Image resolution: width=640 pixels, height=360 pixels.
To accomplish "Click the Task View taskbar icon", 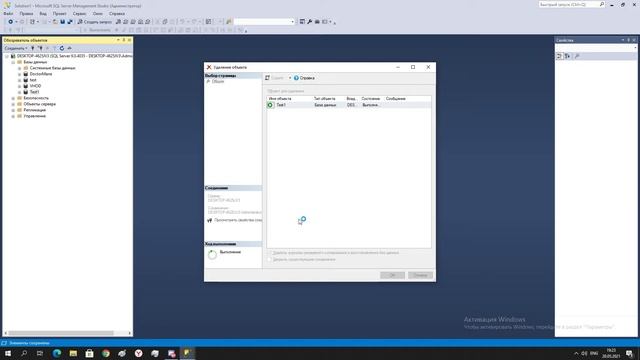I will [x=40, y=353].
